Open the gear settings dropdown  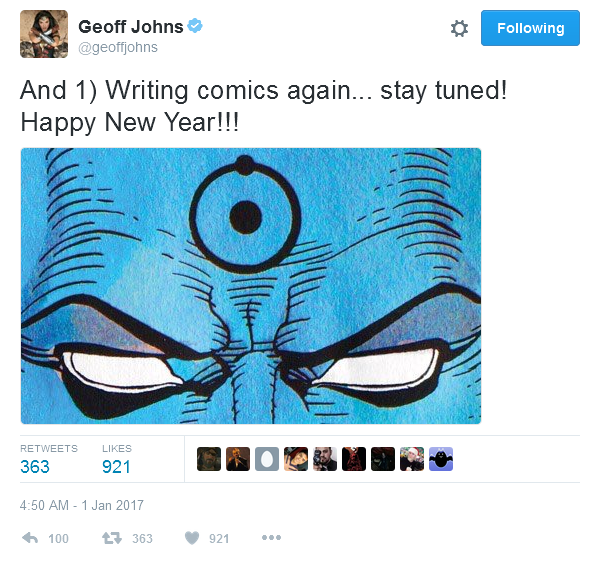[459, 28]
